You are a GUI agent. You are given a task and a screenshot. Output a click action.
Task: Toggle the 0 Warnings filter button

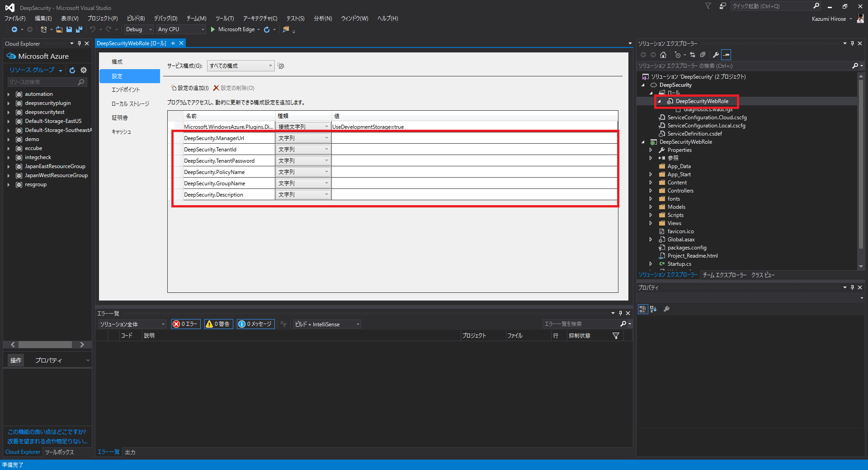click(218, 324)
